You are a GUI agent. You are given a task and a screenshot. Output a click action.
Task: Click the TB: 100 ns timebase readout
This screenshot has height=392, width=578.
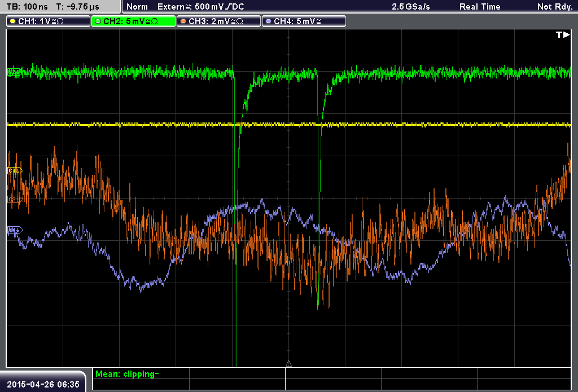pyautogui.click(x=27, y=7)
